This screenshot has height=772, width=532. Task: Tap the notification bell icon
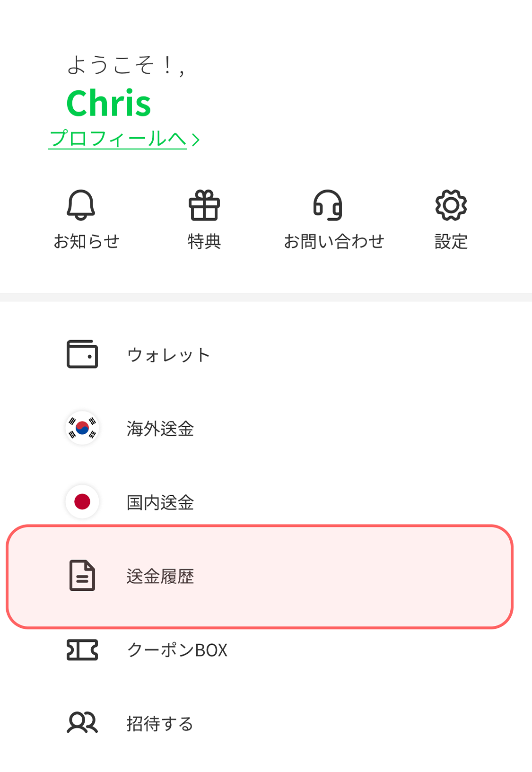click(81, 205)
